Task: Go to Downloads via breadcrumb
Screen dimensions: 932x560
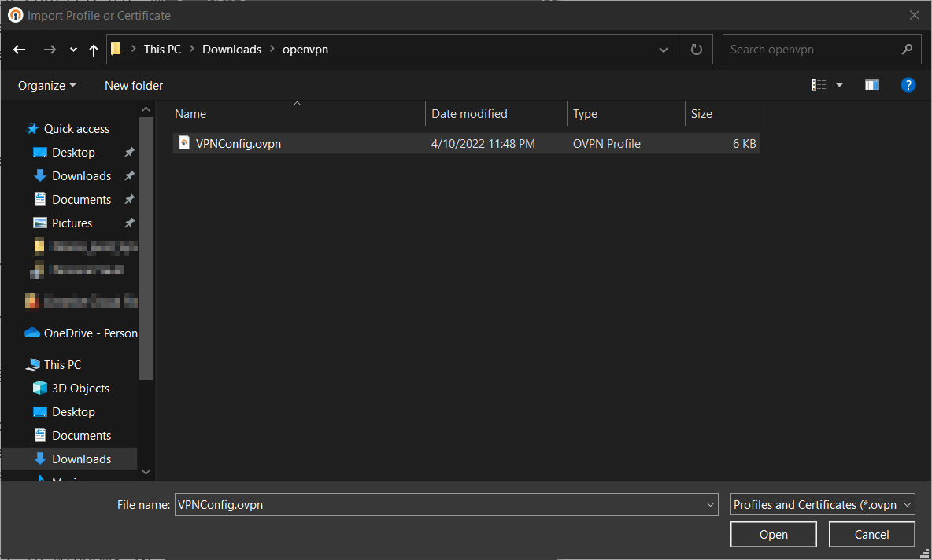Action: (x=231, y=49)
